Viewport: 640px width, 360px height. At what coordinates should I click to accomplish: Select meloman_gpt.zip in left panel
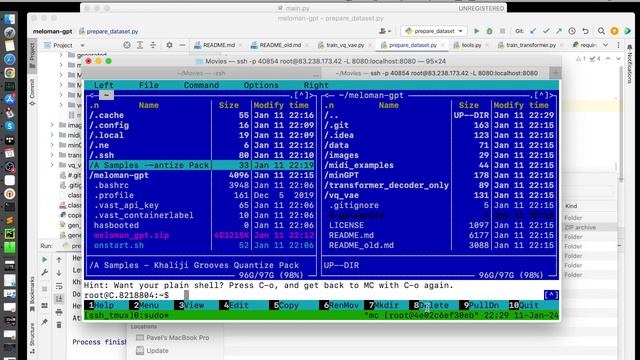pos(201,235)
